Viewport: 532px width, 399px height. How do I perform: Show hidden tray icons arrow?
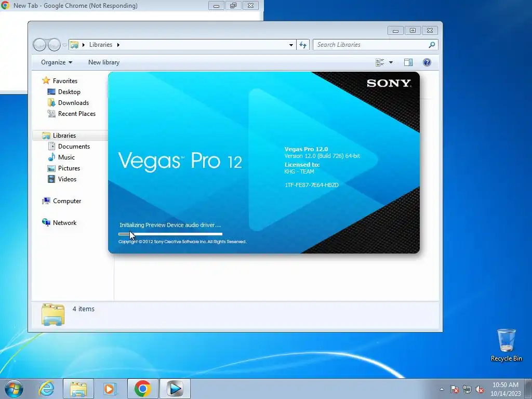(x=442, y=389)
